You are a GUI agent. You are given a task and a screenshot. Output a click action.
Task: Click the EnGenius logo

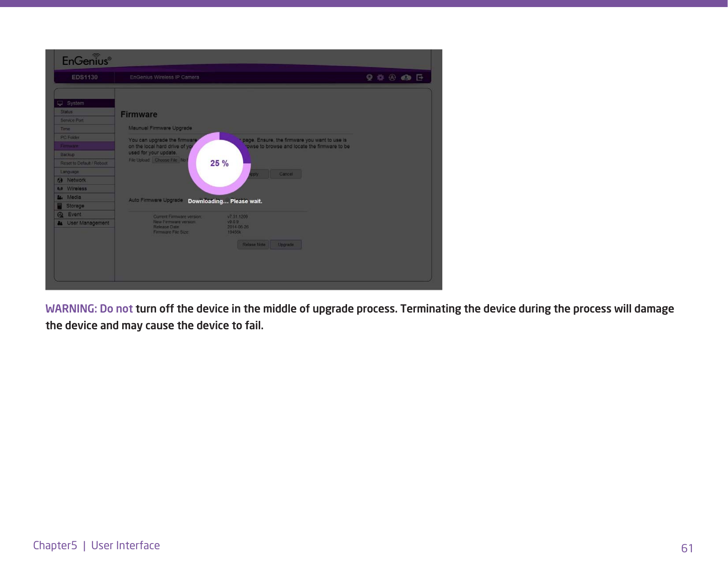pyautogui.click(x=86, y=60)
